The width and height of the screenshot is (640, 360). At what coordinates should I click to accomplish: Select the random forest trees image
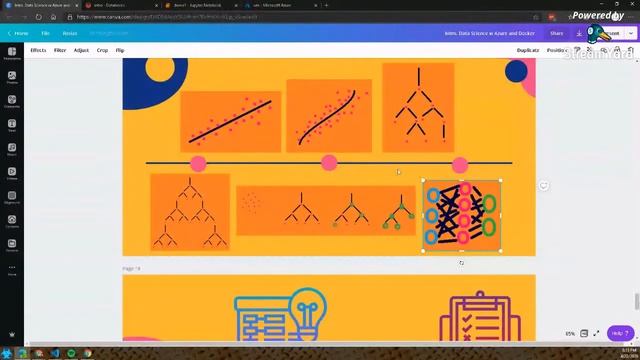point(190,212)
